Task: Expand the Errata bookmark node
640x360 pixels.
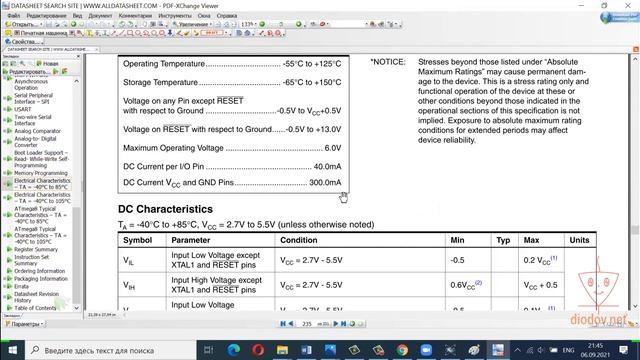Action: coord(4,287)
